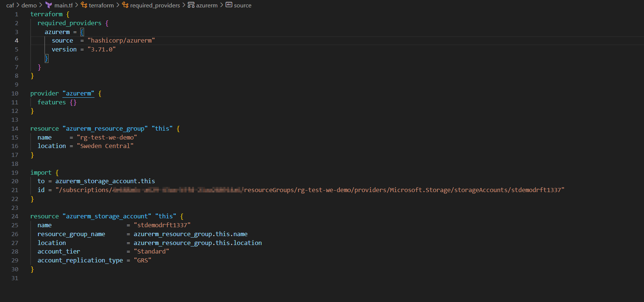Click the underlined "azurerm" provider name
Screen dimensions: 644x302
[x=78, y=93]
